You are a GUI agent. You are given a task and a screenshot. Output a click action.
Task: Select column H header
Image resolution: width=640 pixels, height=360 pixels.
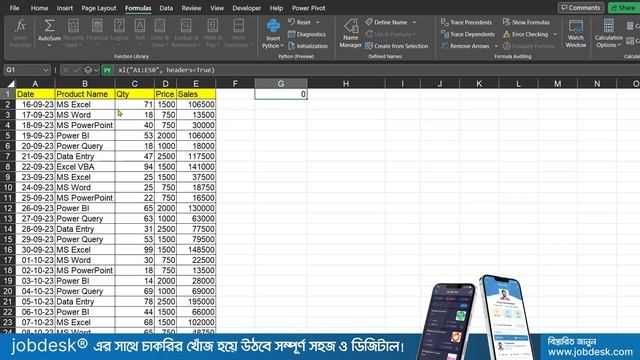(346, 84)
